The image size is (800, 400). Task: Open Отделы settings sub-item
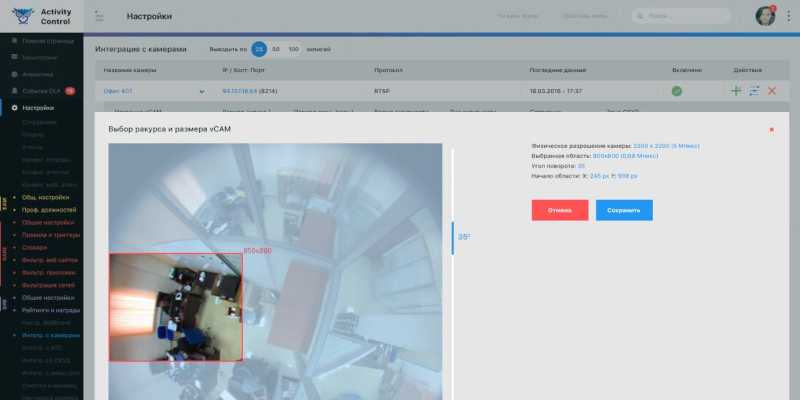pos(33,135)
